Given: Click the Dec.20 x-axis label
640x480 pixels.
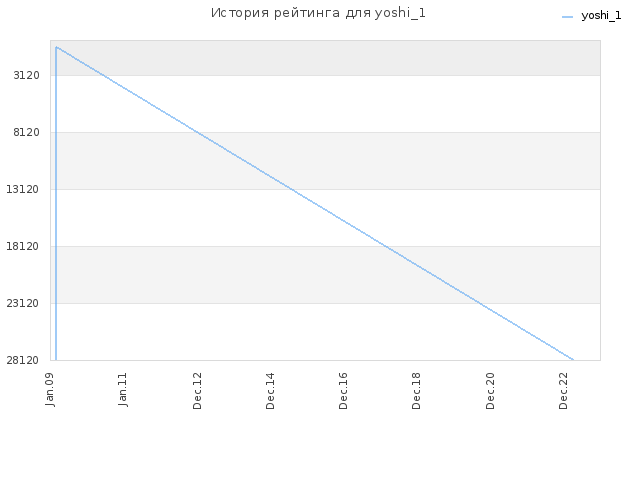Looking at the screenshot, I should pyautogui.click(x=490, y=391).
